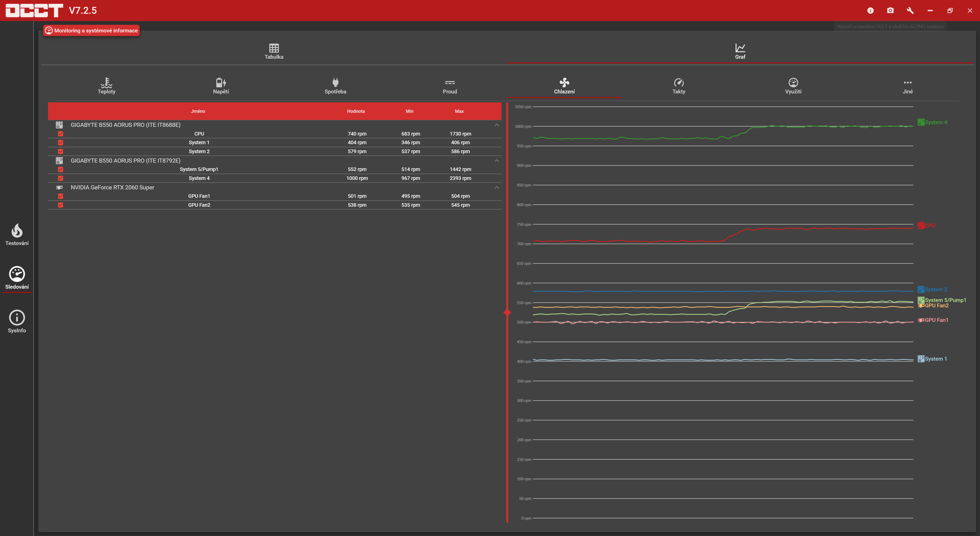Switch to the Tabulka tab
The width and height of the screenshot is (980, 536).
click(274, 51)
